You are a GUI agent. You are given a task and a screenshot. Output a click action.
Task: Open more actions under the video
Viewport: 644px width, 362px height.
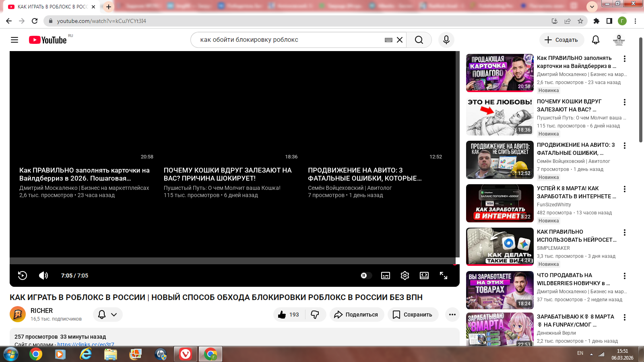point(452,315)
